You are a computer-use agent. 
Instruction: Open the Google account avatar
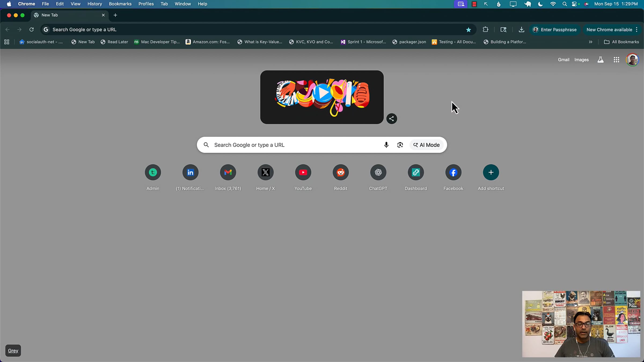[632, 60]
